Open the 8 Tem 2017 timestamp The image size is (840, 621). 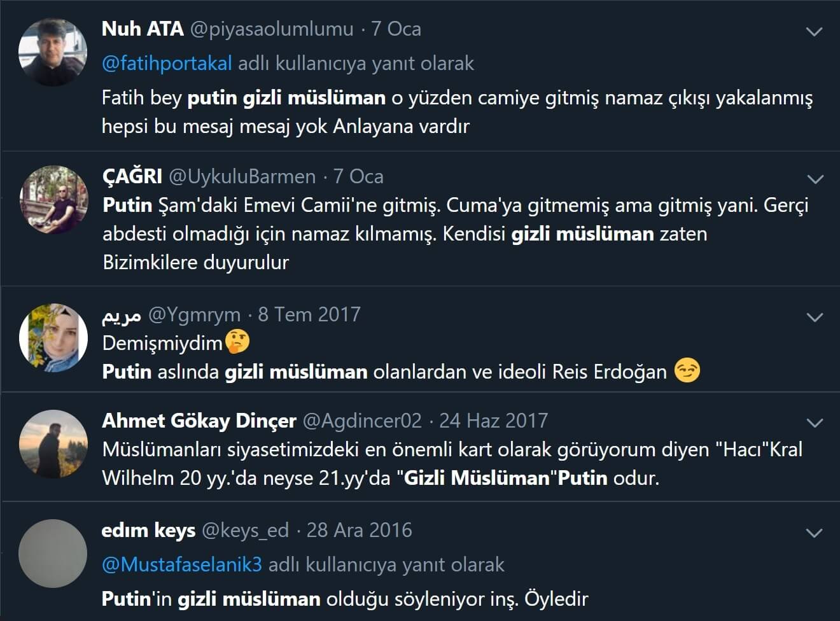coord(309,315)
